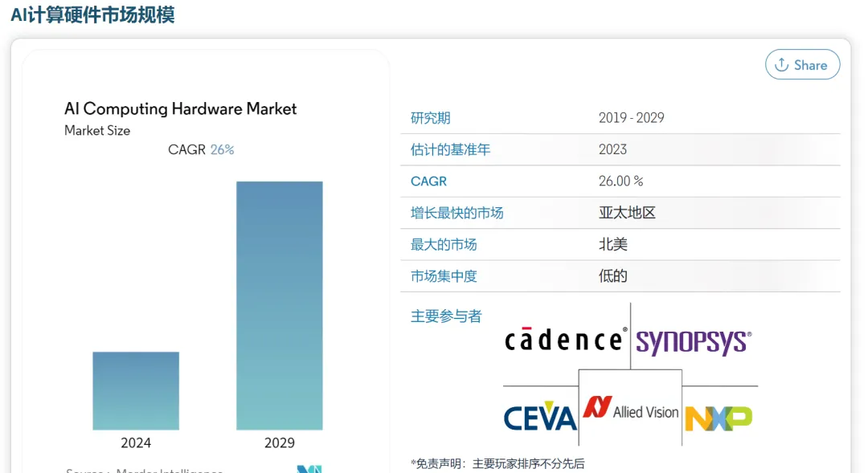The image size is (868, 473).
Task: Open the 研究期 link
Action: coord(429,117)
